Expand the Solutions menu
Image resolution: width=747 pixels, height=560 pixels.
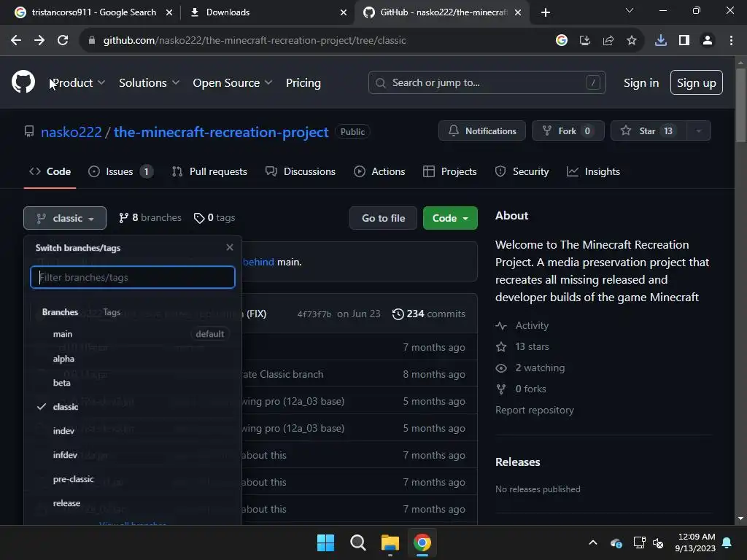click(149, 83)
